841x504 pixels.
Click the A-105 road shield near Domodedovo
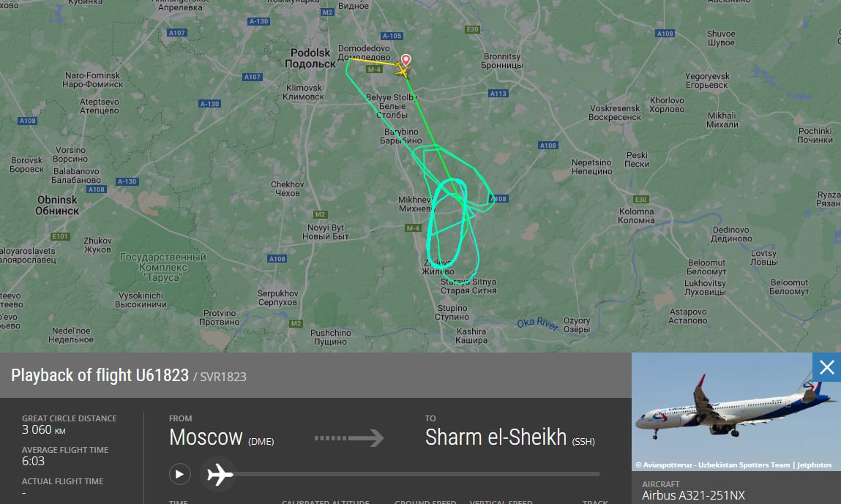pyautogui.click(x=392, y=36)
